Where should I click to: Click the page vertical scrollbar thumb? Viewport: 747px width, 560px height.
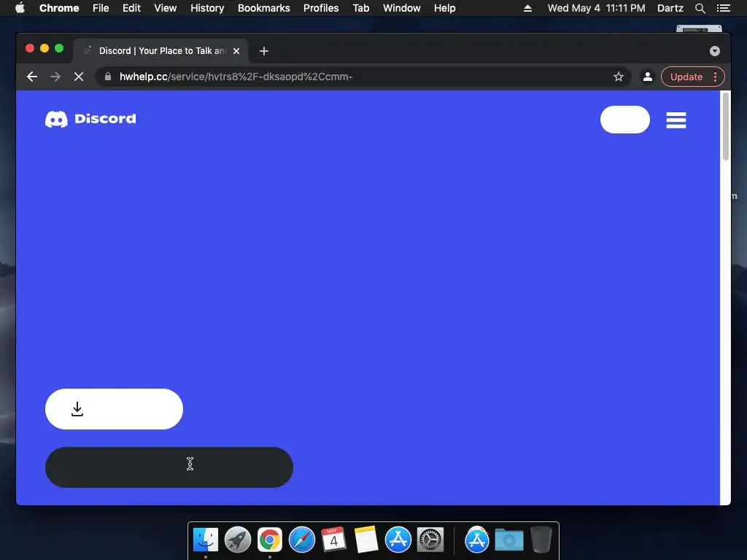point(726,126)
